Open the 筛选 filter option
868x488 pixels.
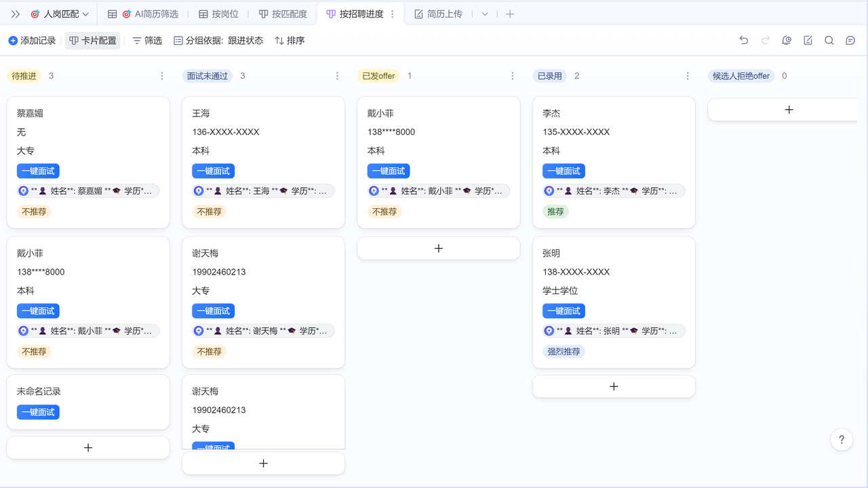[147, 41]
